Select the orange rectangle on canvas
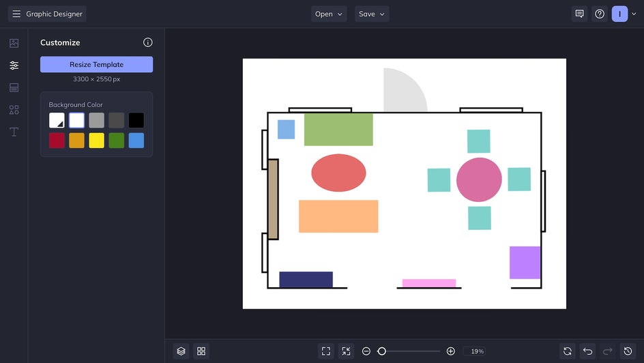 point(338,216)
